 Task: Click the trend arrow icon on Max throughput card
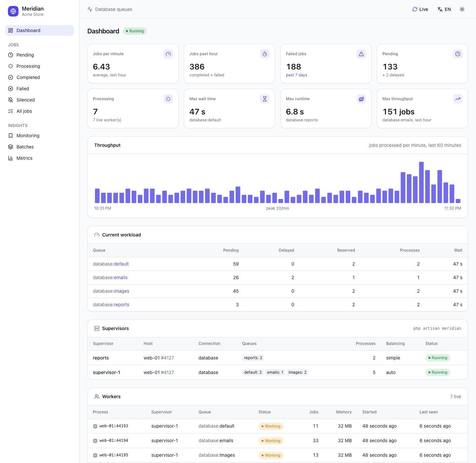(458, 99)
